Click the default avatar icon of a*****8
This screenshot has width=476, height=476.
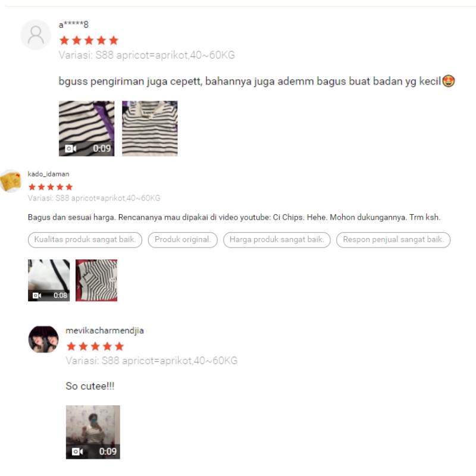(x=36, y=35)
